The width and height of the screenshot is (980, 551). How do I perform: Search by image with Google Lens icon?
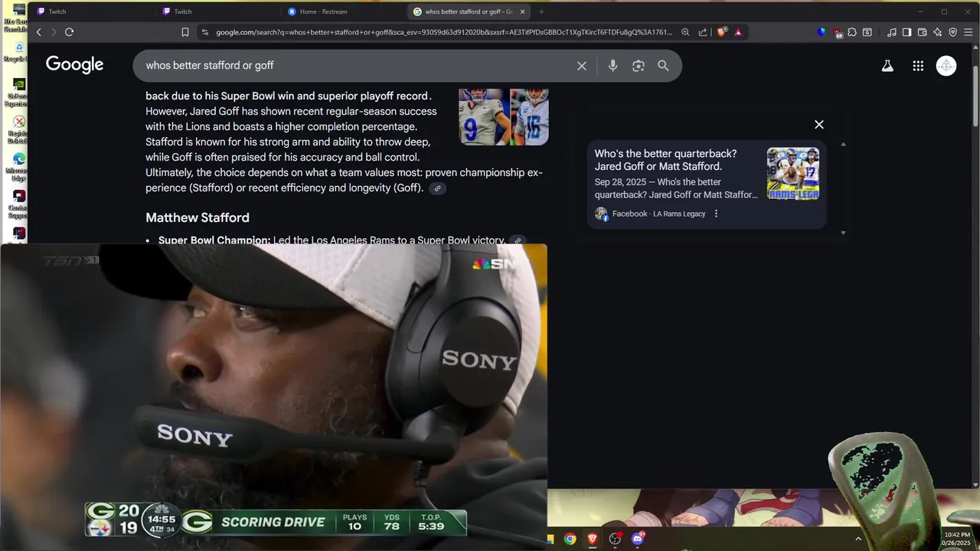click(639, 66)
